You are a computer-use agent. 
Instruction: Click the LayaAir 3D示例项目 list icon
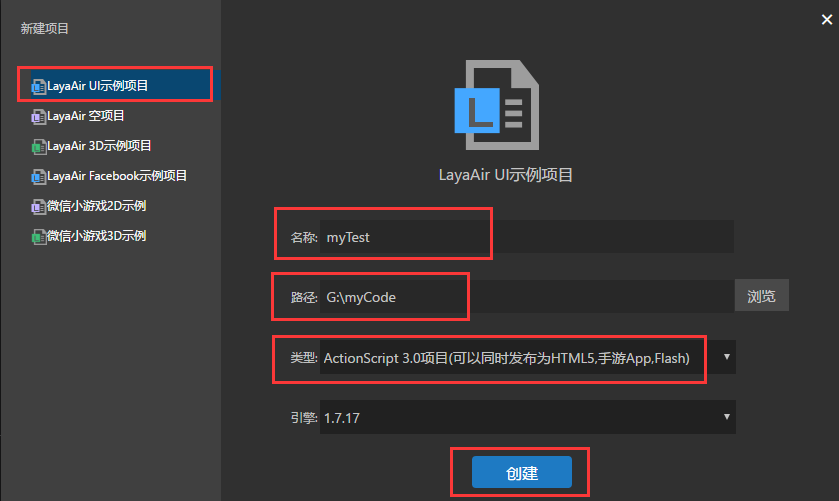pos(39,146)
